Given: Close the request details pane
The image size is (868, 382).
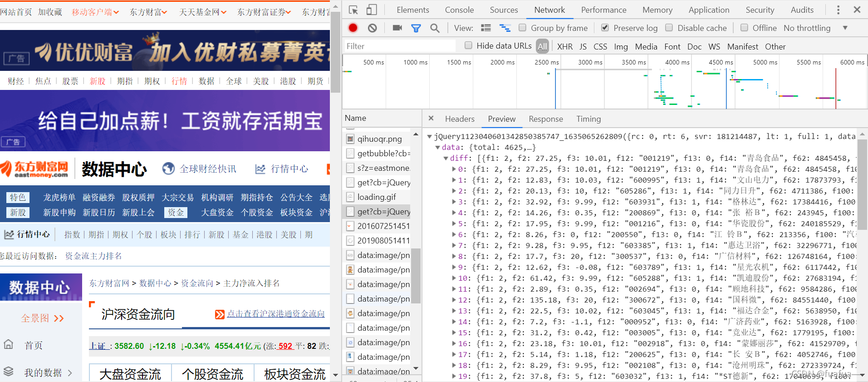Looking at the screenshot, I should coord(431,118).
